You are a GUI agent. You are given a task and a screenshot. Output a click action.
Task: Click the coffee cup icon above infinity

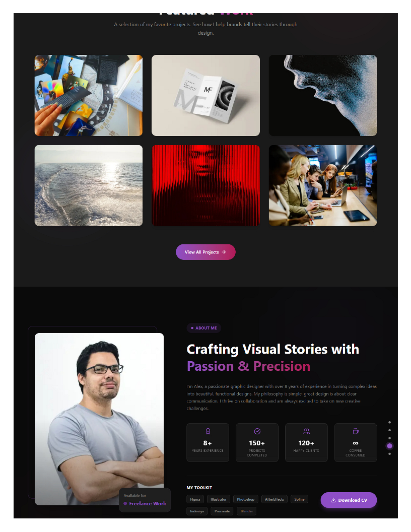(x=356, y=431)
